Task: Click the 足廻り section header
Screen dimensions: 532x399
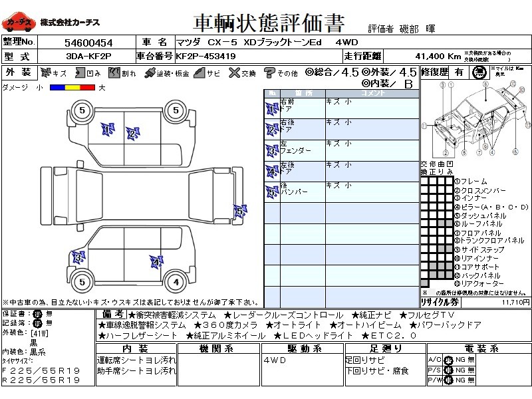Action: [x=386, y=348]
